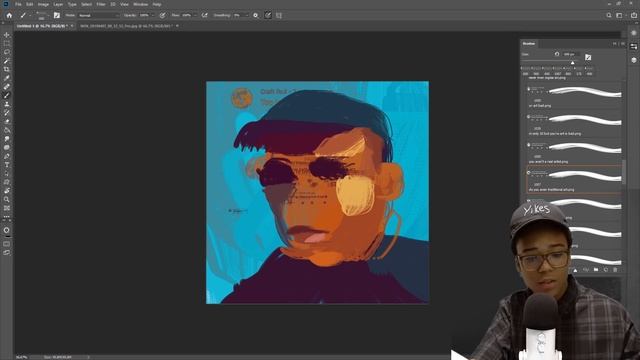Toggle pressure for opacity button

click(x=162, y=16)
